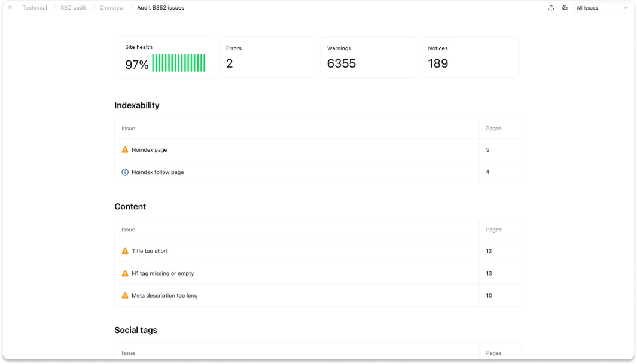
Task: Open the All issues filter dropdown
Action: coord(600,8)
